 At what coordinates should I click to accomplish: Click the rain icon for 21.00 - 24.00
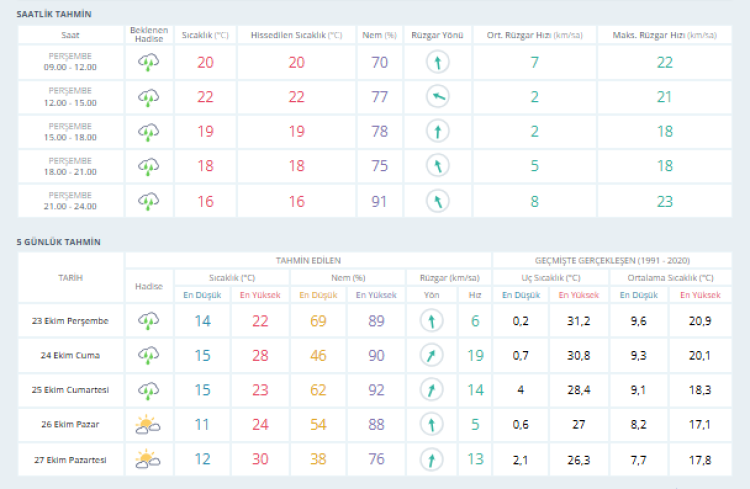(x=148, y=201)
